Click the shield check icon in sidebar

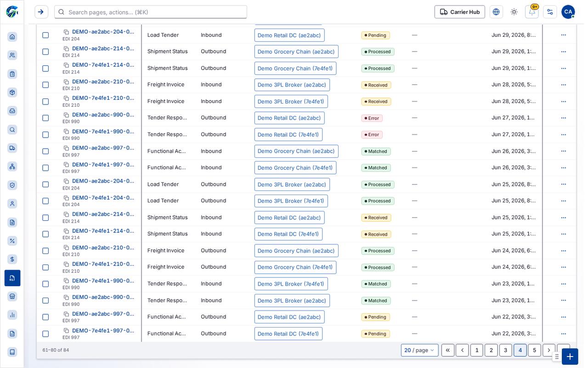tap(12, 185)
